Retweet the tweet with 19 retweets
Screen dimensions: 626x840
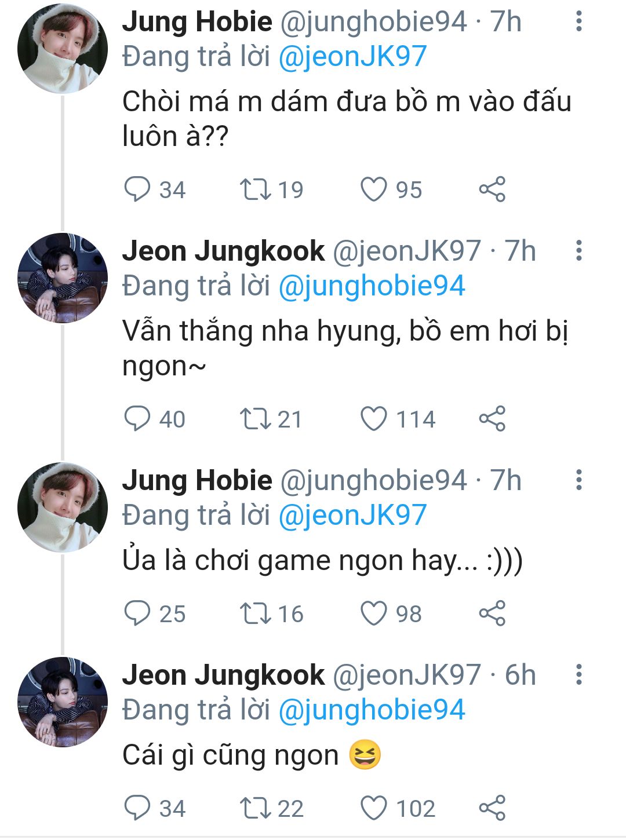256,189
